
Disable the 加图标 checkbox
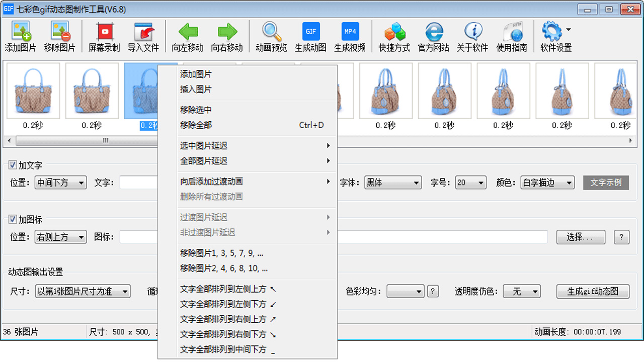tap(12, 219)
